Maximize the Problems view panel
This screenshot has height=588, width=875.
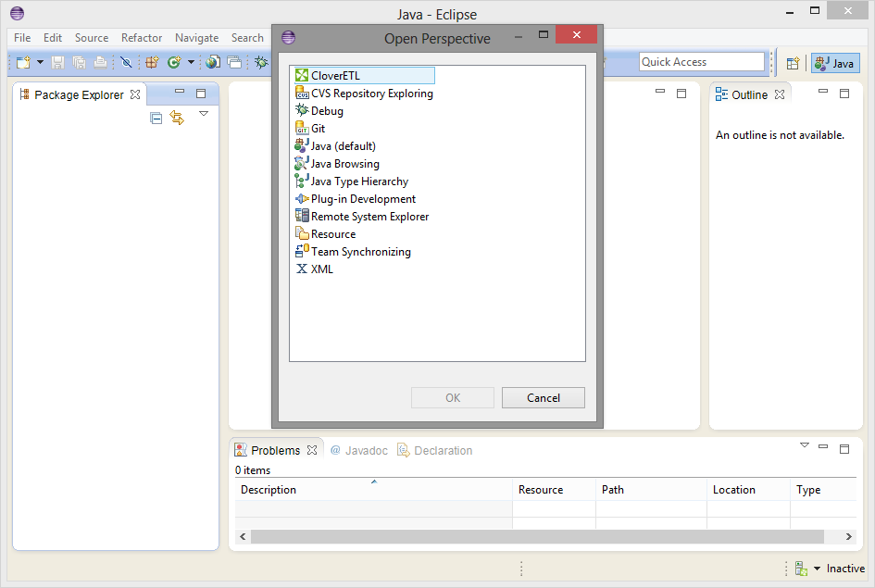pyautogui.click(x=844, y=449)
